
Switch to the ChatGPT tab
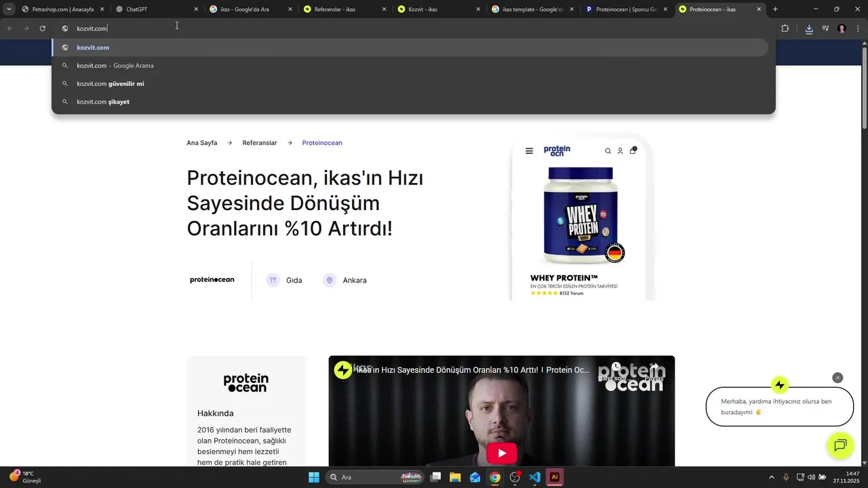pos(157,9)
